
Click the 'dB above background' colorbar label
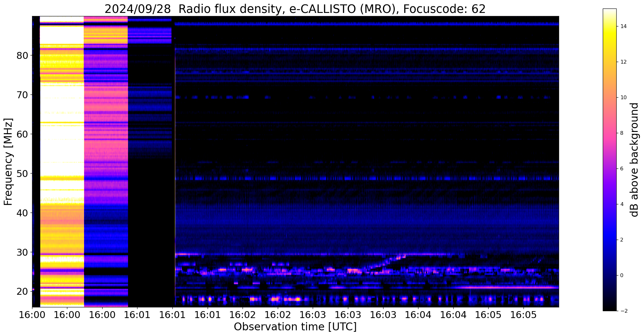point(635,160)
